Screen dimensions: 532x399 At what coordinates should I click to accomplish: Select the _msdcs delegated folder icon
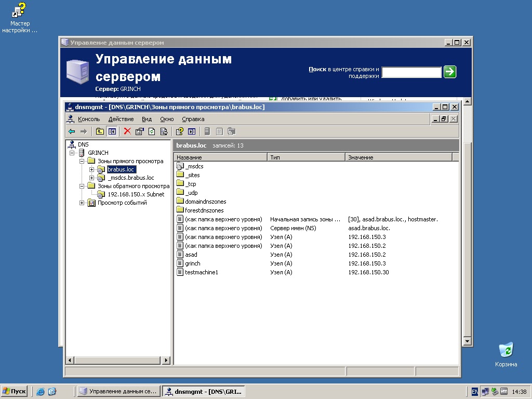pos(180,166)
